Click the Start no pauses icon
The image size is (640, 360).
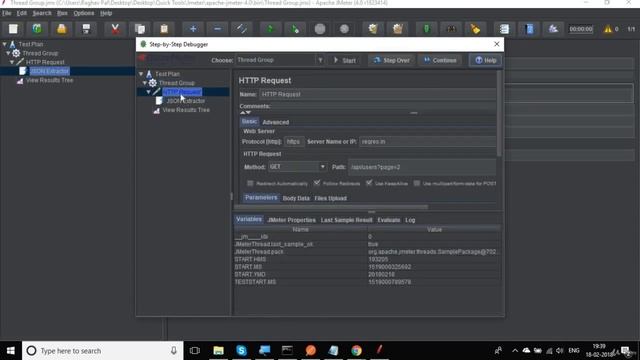pyautogui.click(x=295, y=29)
